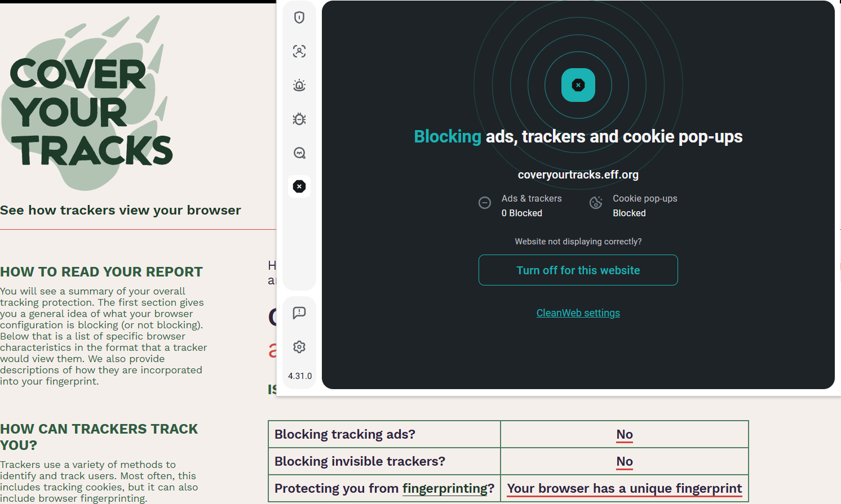Open the Alternative ID person icon
The width and height of the screenshot is (841, 504).
299,51
